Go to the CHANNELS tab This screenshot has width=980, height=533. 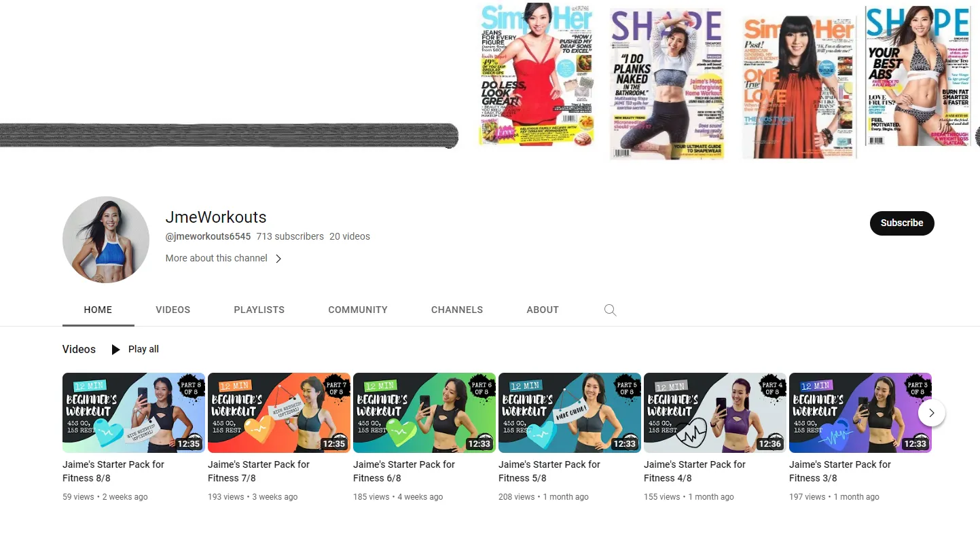(x=457, y=310)
